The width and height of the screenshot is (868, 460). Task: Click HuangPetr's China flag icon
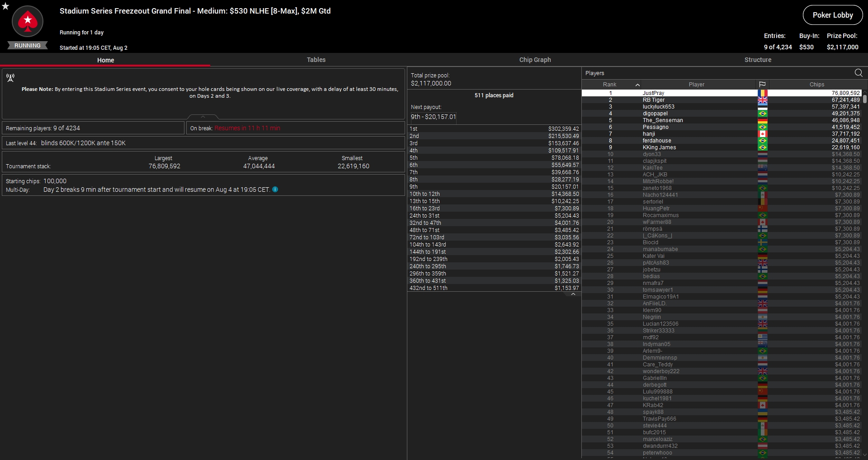point(763,209)
